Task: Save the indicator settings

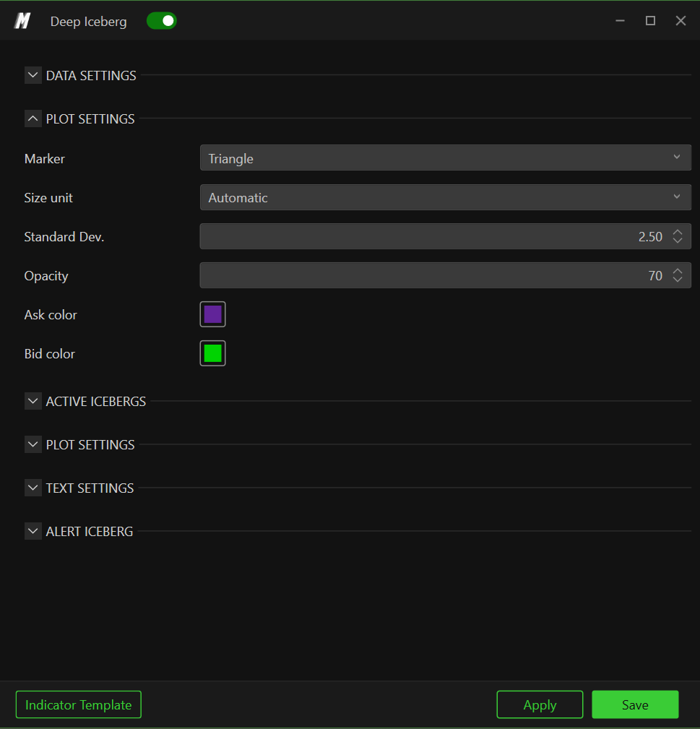Action: [x=635, y=704]
